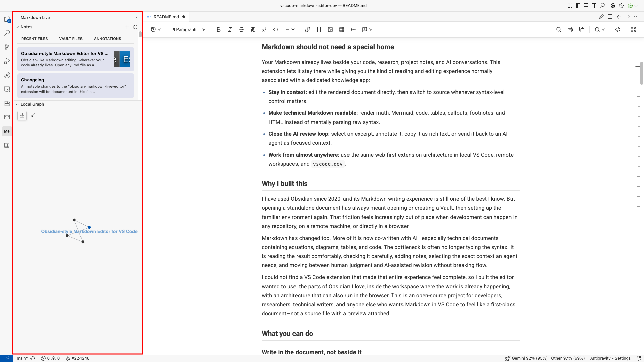This screenshot has width=644, height=362.
Task: Enter fullscreen editor mode
Action: [634, 29]
